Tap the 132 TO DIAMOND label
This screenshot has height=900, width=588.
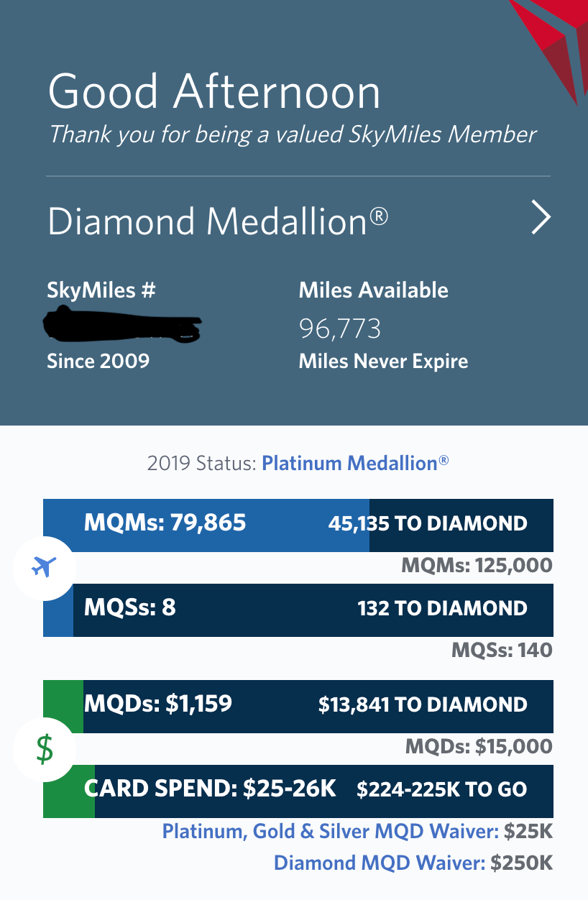(442, 608)
